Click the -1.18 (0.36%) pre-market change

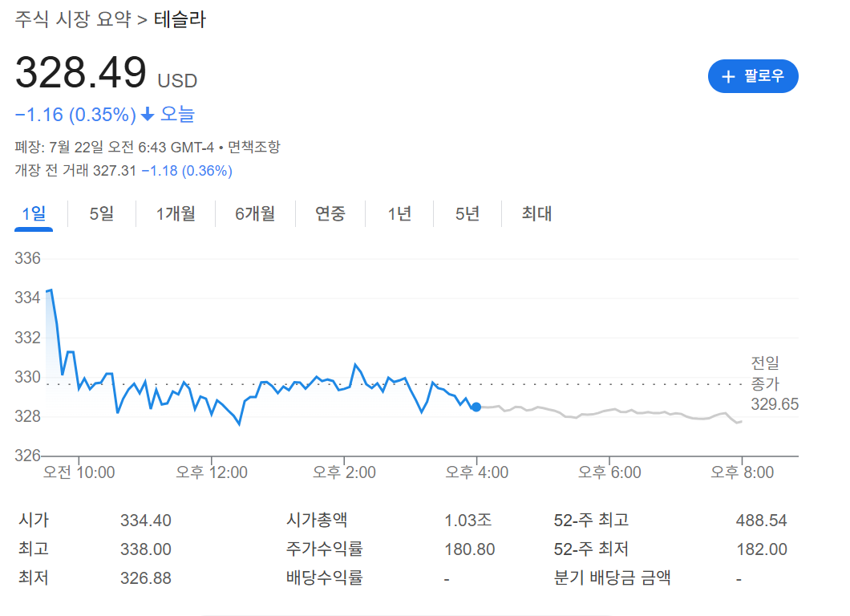[x=187, y=171]
